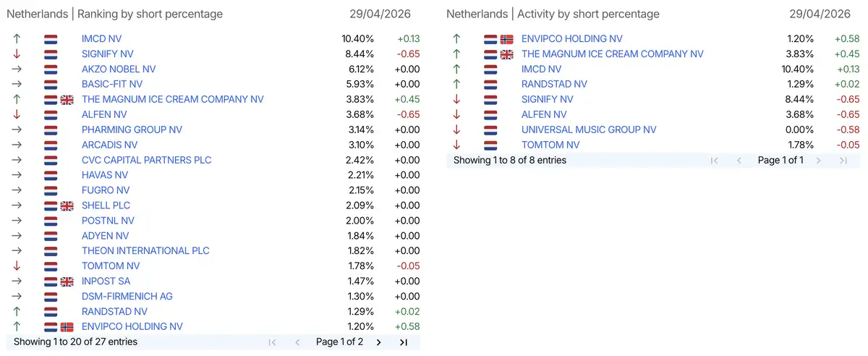868x356 pixels.
Task: Click UK flag beside INPOST SA
Action: pyautogui.click(x=67, y=281)
